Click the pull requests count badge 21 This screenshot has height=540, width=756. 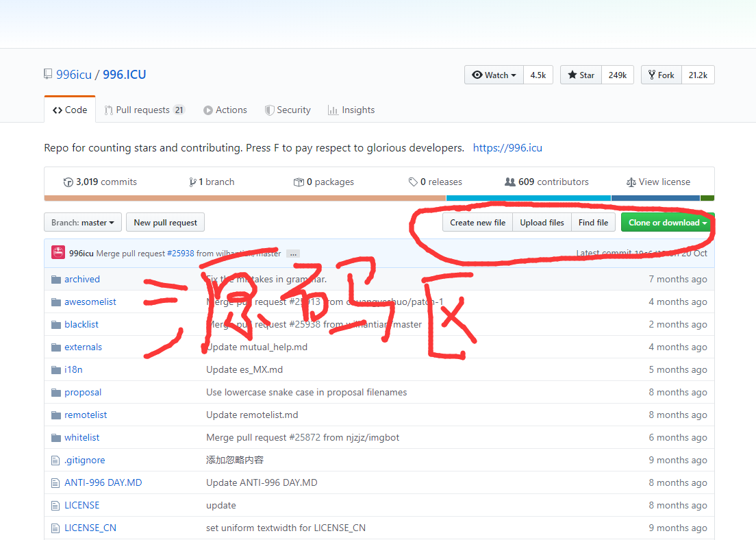179,110
